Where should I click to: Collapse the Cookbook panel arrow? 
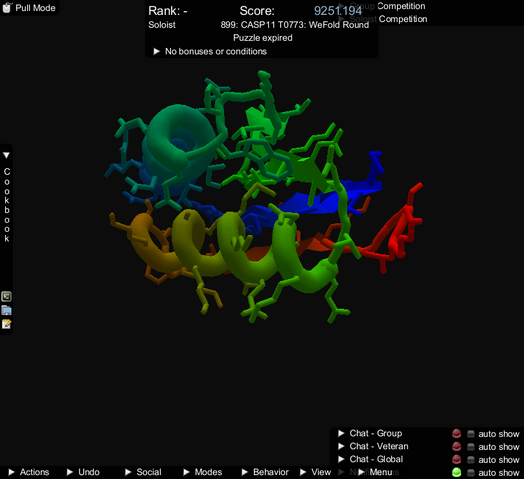(x=6, y=155)
